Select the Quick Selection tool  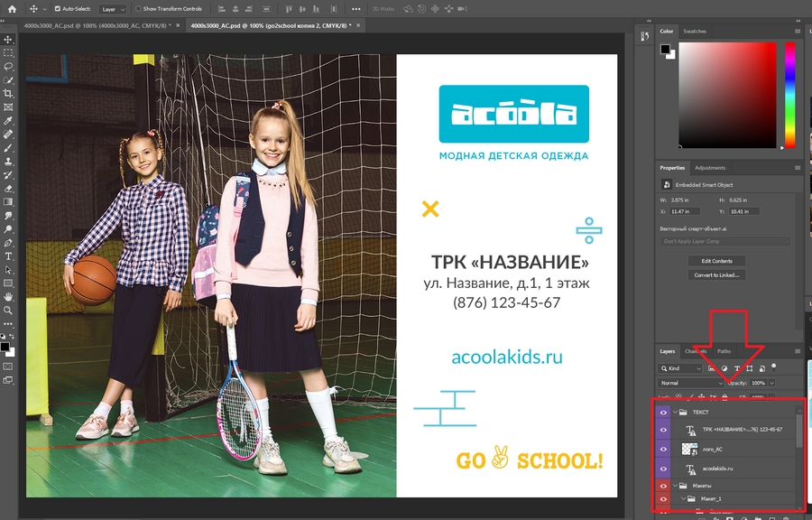[x=8, y=80]
